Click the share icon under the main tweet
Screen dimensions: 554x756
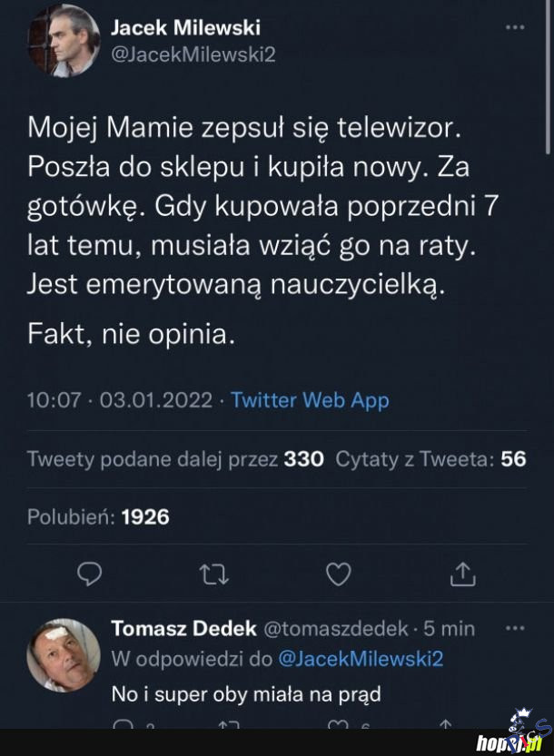point(462,573)
